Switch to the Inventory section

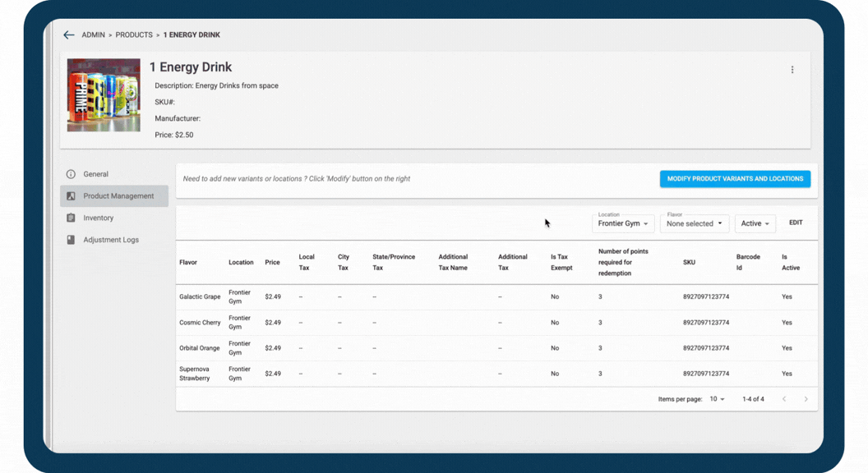pos(98,218)
